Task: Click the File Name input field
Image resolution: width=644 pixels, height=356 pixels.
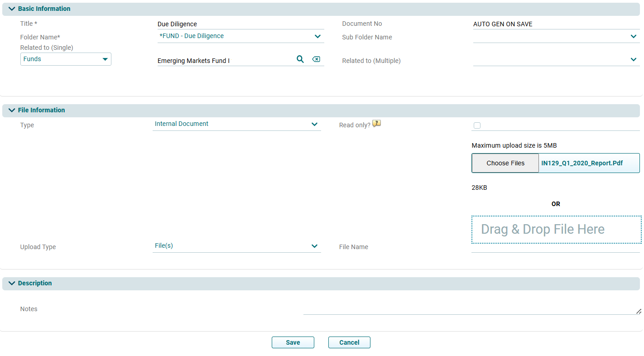Action: 555,248
